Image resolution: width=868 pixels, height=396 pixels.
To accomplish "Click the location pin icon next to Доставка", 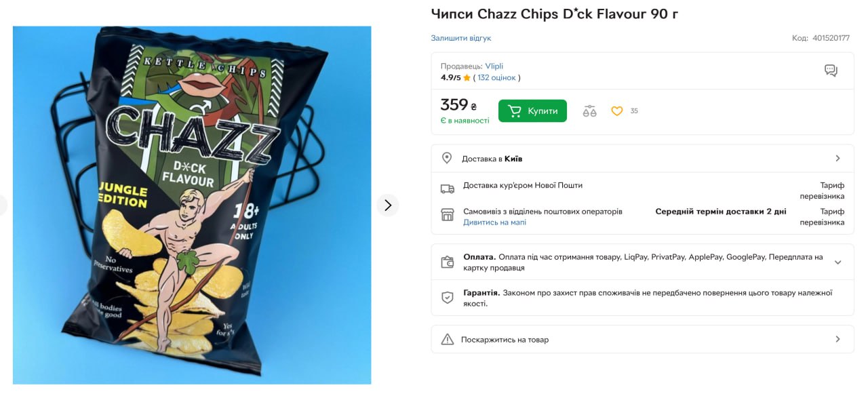I will (x=447, y=158).
